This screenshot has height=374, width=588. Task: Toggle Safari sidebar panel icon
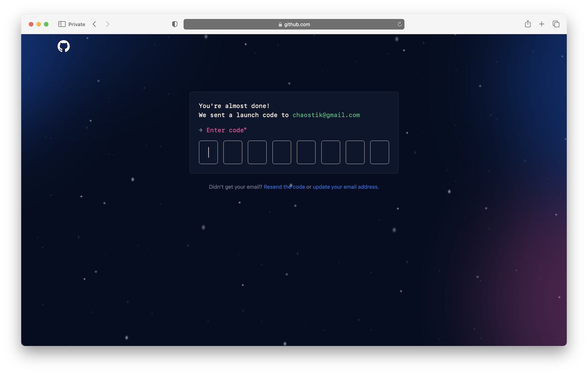point(62,24)
